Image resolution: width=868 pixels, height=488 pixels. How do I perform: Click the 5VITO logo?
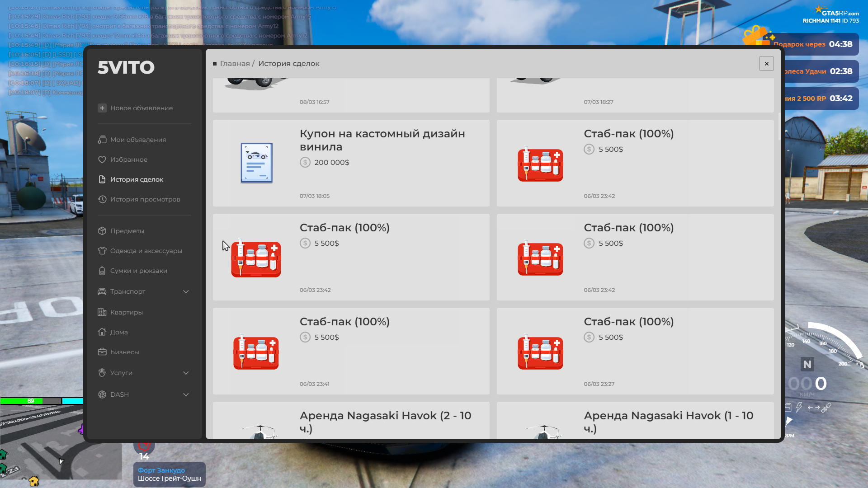[126, 67]
